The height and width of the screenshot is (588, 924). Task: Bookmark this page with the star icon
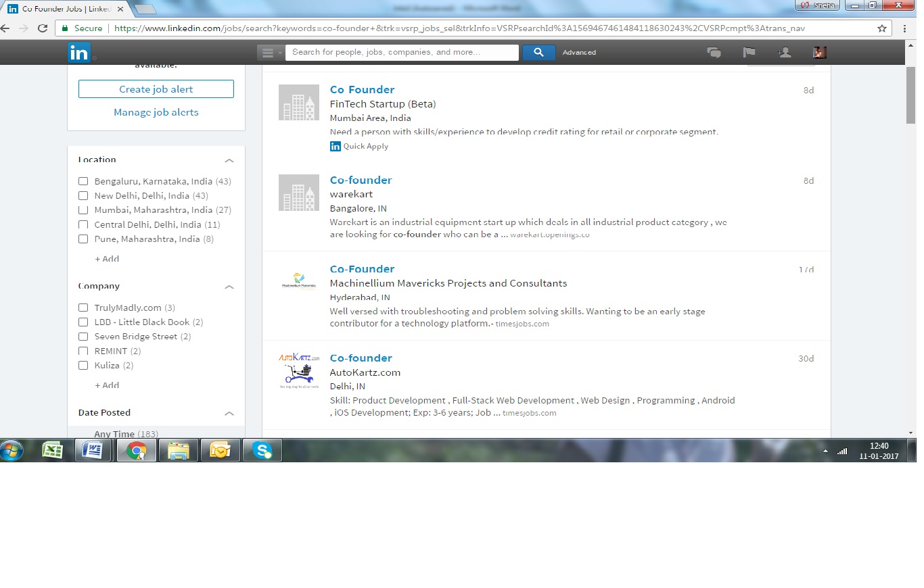(882, 28)
